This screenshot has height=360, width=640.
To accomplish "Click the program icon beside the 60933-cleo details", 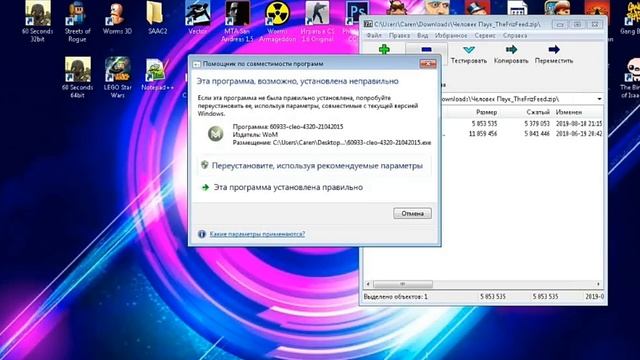I will (x=216, y=134).
